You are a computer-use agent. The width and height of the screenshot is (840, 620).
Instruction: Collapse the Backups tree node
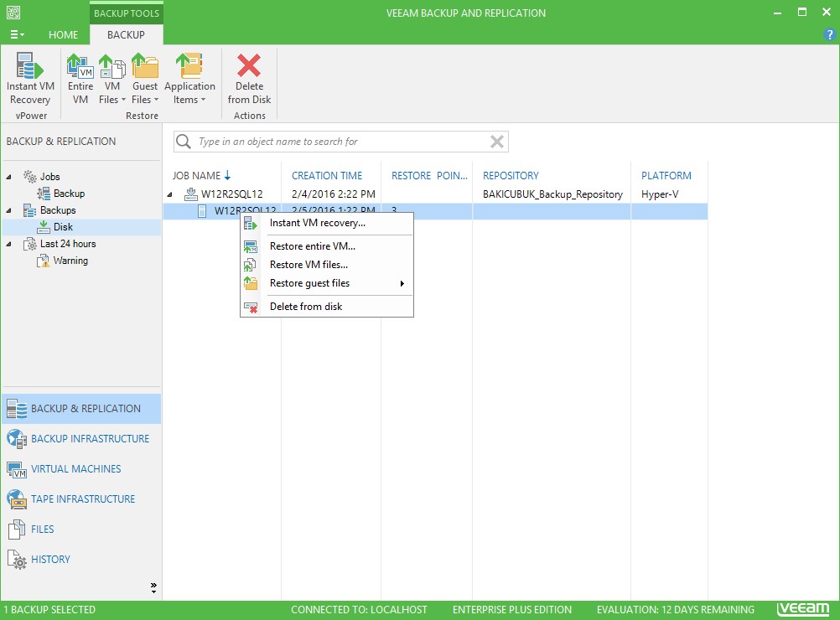coord(8,210)
